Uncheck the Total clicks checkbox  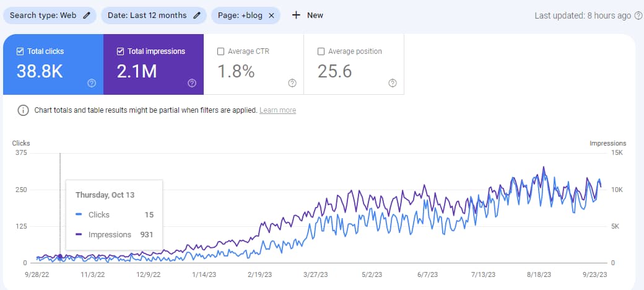(20, 51)
